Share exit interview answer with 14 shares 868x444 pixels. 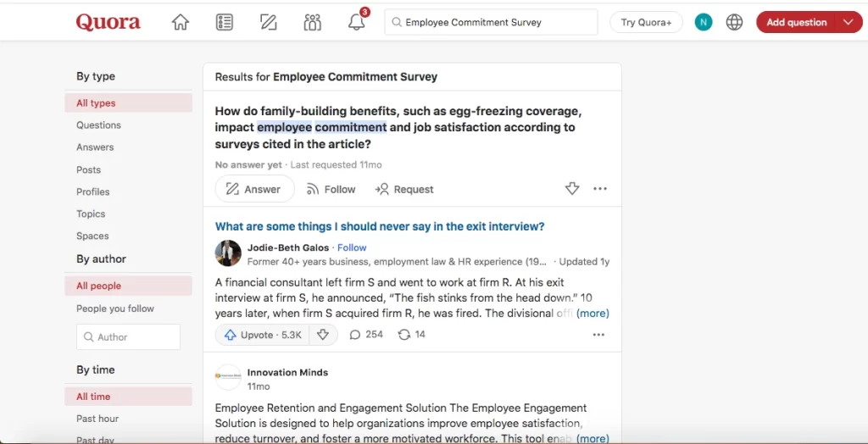(x=412, y=335)
